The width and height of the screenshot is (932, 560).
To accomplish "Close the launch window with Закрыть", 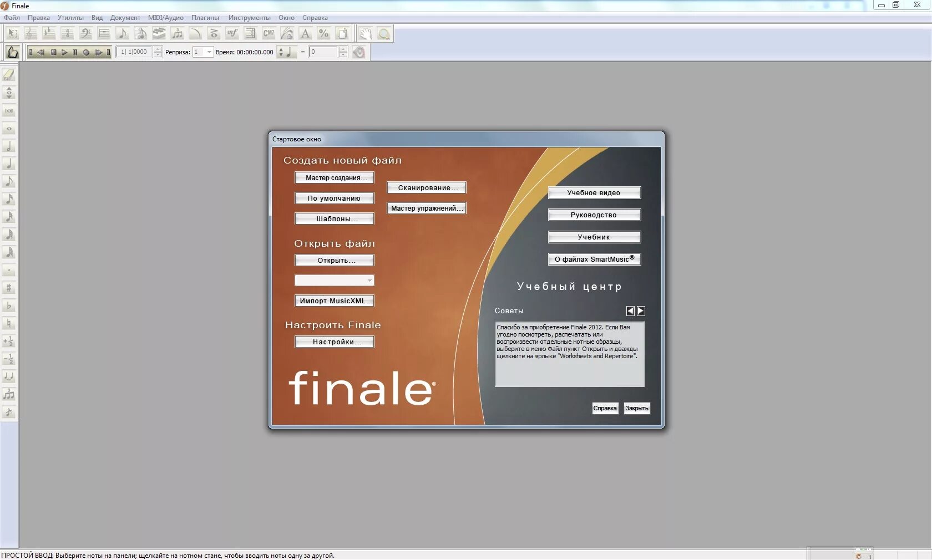I will [x=637, y=408].
